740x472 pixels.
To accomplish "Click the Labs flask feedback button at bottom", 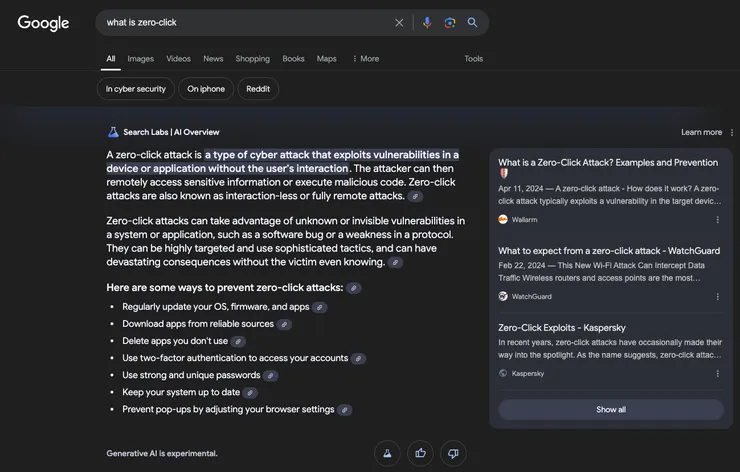I will pos(387,453).
